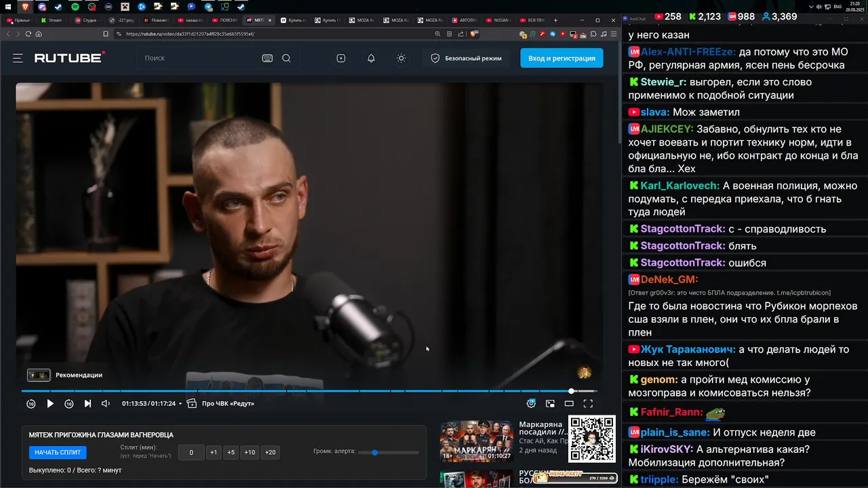This screenshot has width=868, height=488.
Task: Switch to the -221.png browser tab
Action: [123, 20]
